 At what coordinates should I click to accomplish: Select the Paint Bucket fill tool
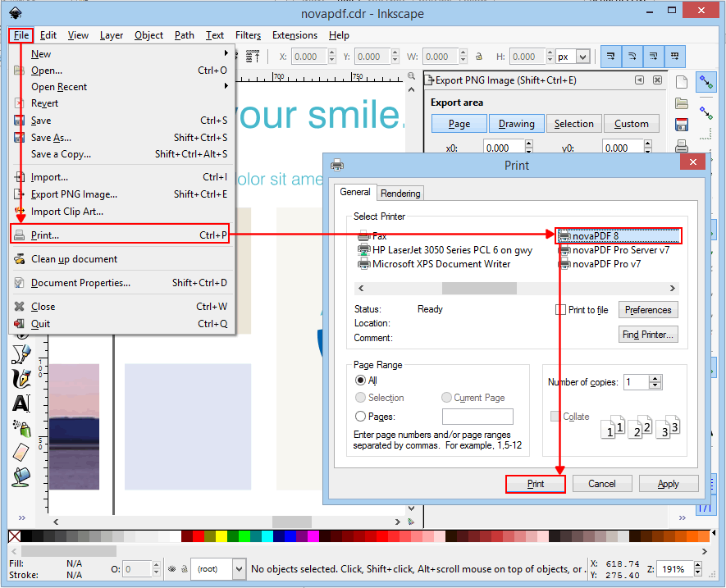click(21, 477)
